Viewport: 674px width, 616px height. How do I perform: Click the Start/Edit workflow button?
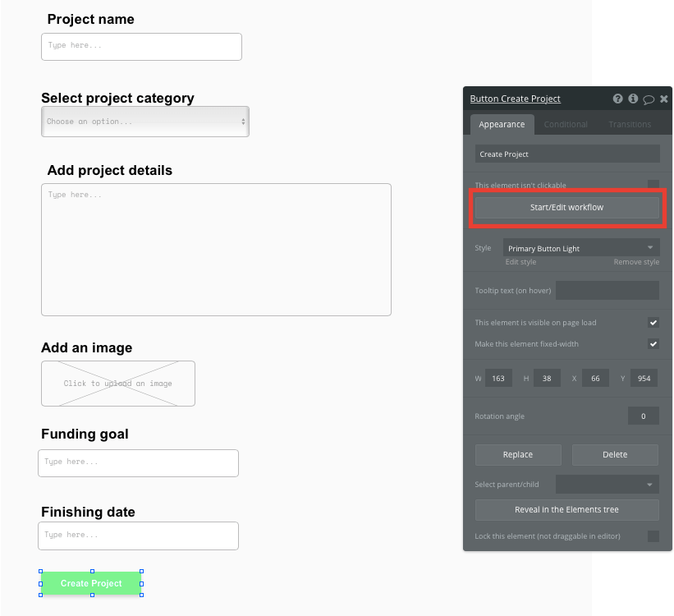click(566, 207)
